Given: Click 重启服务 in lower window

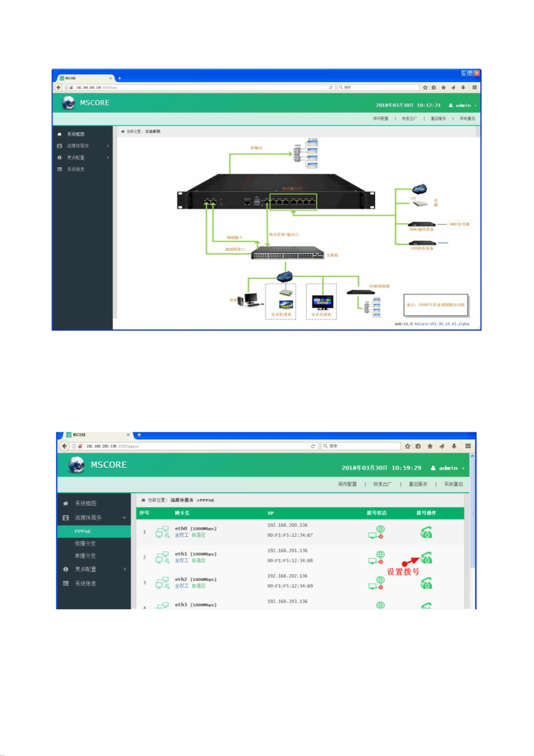Looking at the screenshot, I should coord(418,484).
